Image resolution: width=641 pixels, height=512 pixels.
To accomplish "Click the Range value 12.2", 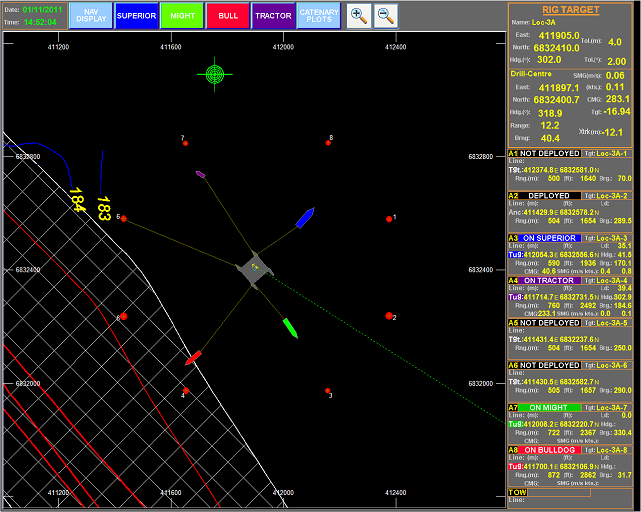I will [550, 126].
